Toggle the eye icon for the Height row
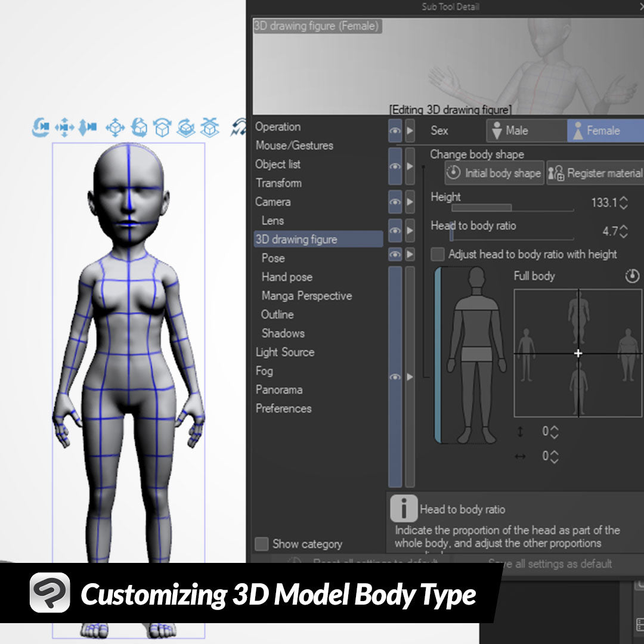This screenshot has height=644, width=644. click(x=395, y=202)
